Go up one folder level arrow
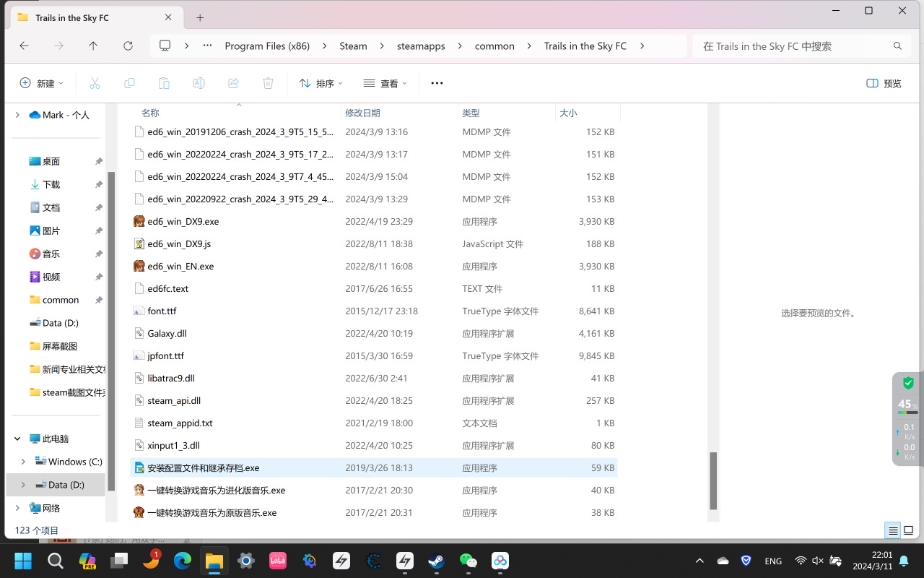924x578 pixels. (93, 46)
